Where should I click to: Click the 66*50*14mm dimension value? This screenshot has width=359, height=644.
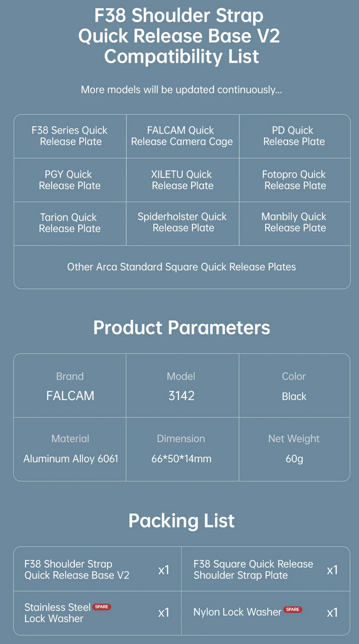[x=182, y=459]
